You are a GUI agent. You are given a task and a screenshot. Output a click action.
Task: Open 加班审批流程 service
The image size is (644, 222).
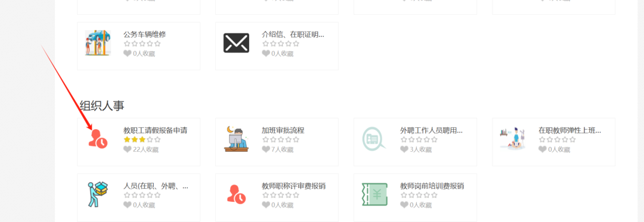[x=283, y=131]
